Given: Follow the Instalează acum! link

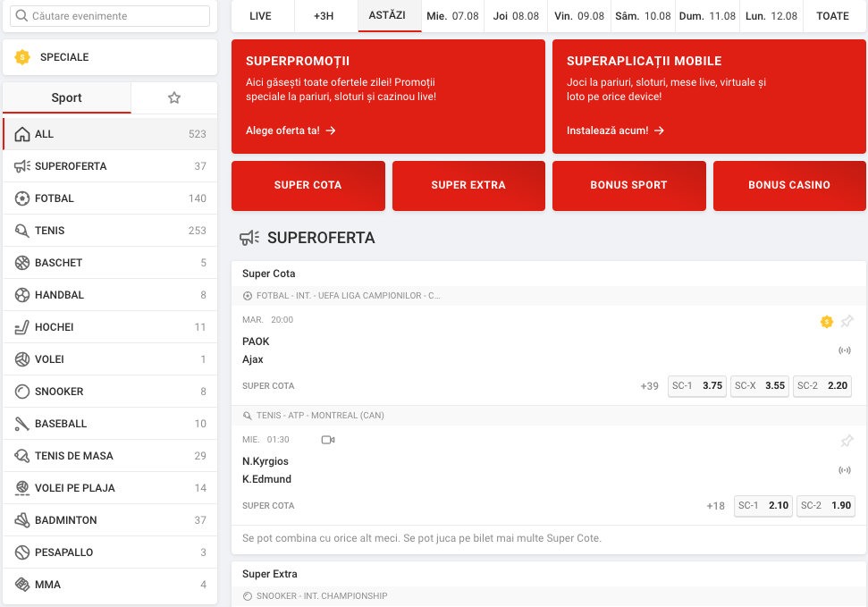Looking at the screenshot, I should tap(615, 131).
